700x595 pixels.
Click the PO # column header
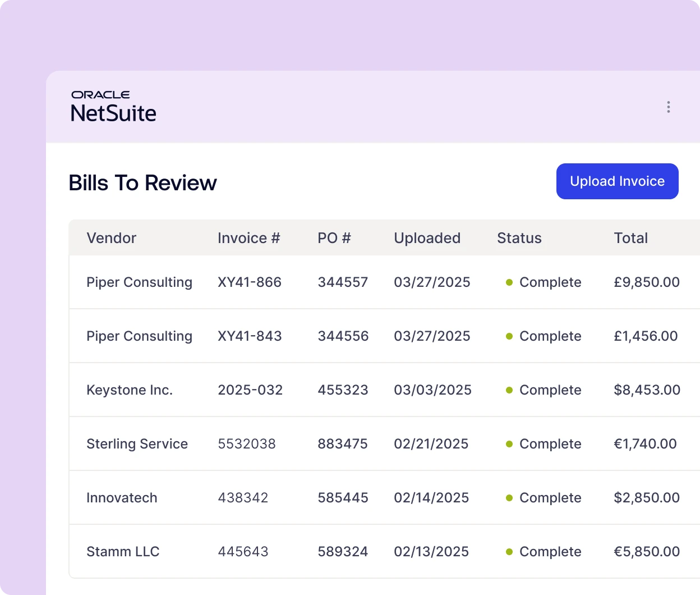coord(334,238)
